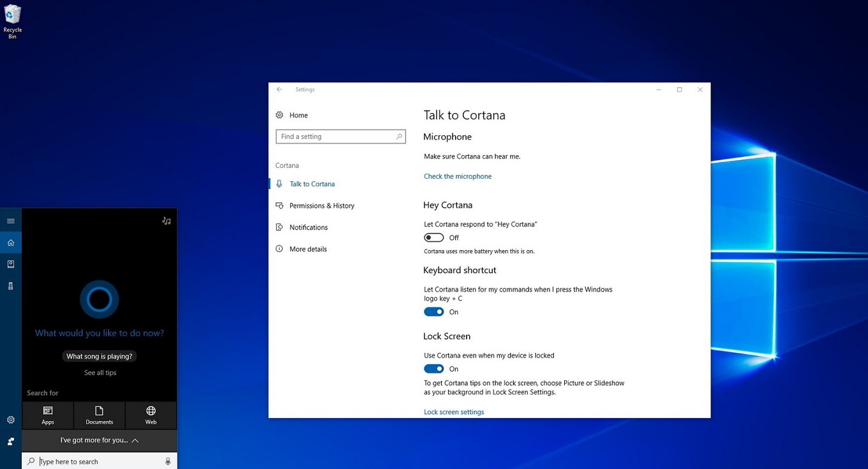
Task: Open Lock screen settings link
Action: pos(454,412)
